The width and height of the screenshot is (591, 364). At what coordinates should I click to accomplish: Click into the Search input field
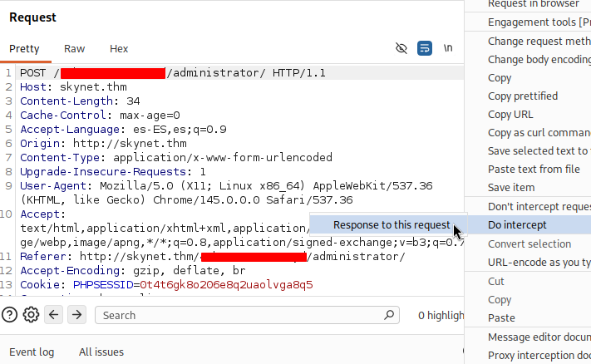click(x=241, y=315)
